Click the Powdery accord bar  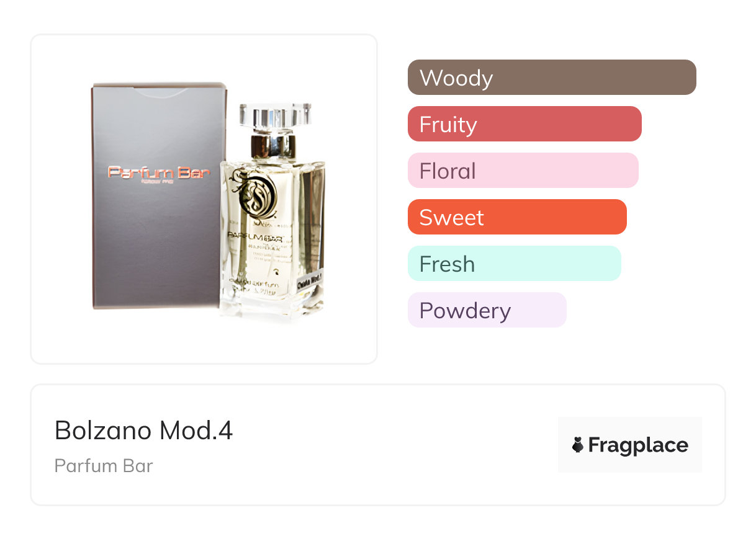click(x=487, y=310)
